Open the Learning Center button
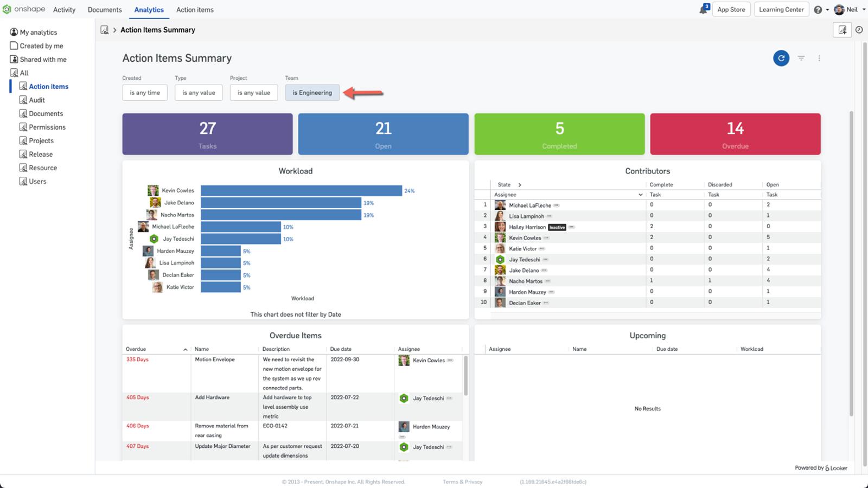 click(x=781, y=10)
